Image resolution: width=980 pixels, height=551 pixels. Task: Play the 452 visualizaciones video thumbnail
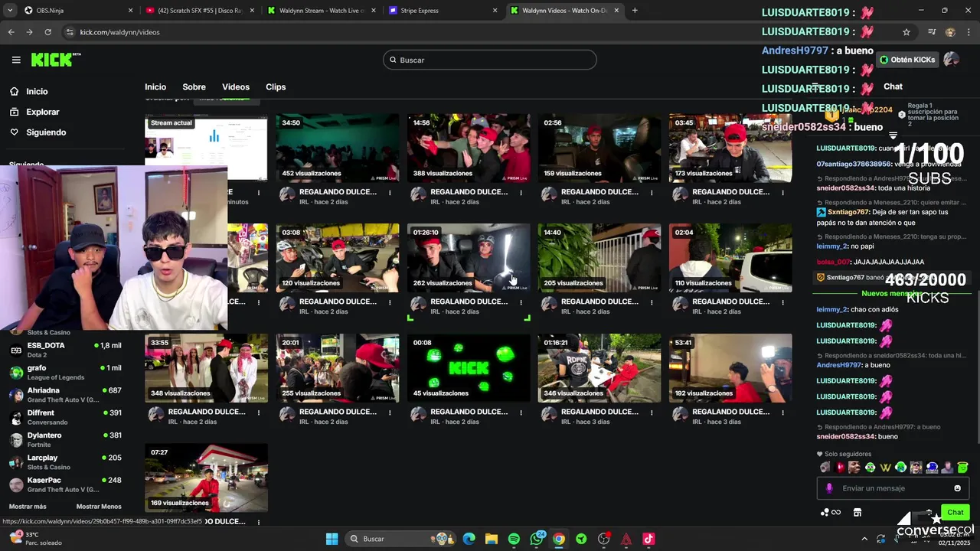338,148
